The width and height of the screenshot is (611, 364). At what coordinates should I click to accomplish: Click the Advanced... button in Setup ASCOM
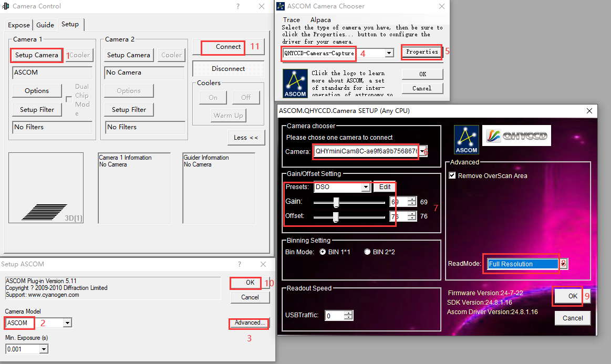point(250,323)
